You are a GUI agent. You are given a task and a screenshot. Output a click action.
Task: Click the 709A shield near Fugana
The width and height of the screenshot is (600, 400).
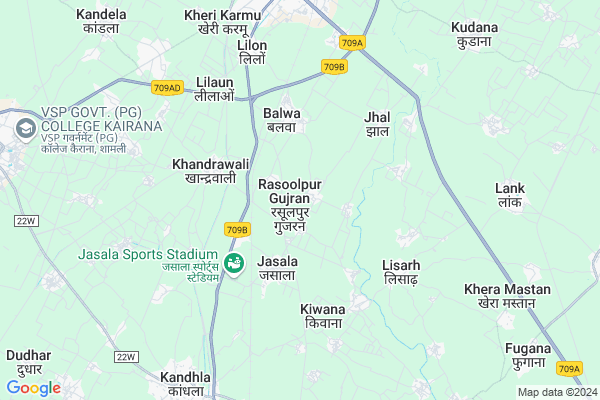point(569,369)
